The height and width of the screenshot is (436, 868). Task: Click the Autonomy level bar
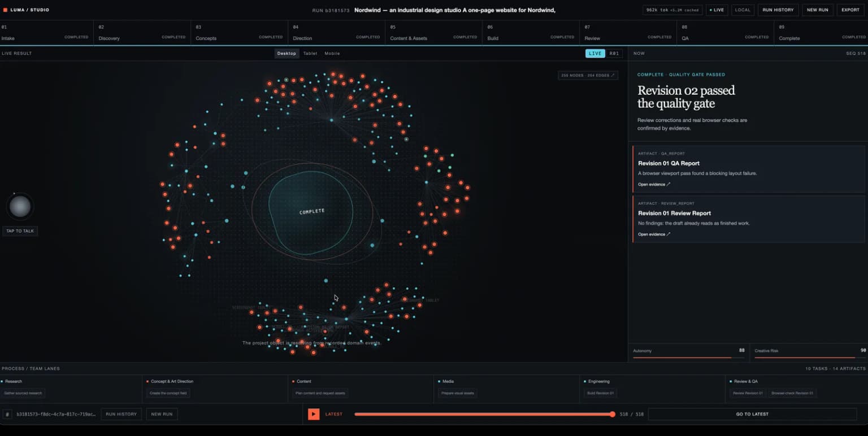coord(689,357)
